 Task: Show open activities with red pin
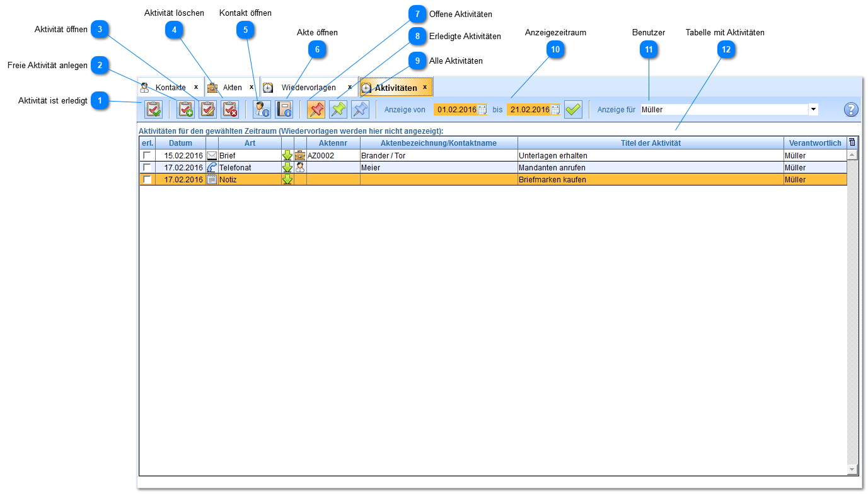(x=316, y=109)
